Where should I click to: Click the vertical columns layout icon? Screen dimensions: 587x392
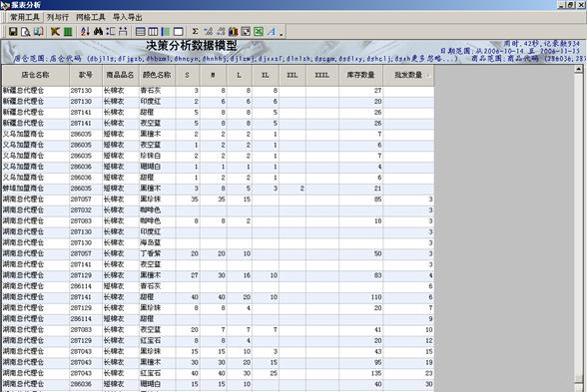point(153,32)
